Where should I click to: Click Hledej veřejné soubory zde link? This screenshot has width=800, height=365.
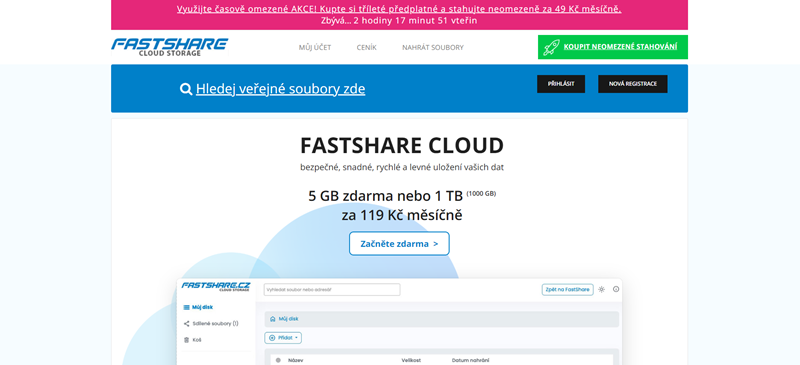click(x=280, y=89)
